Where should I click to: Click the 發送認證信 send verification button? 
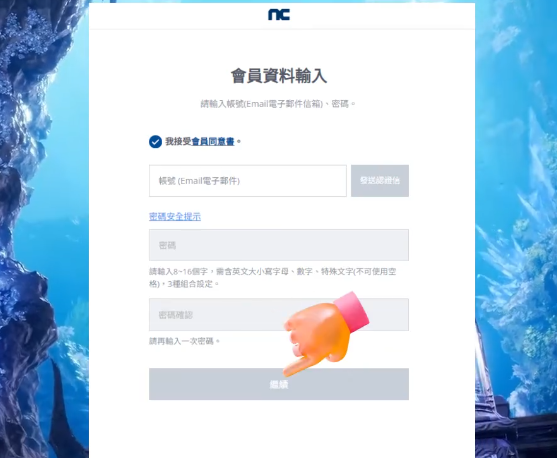380,181
